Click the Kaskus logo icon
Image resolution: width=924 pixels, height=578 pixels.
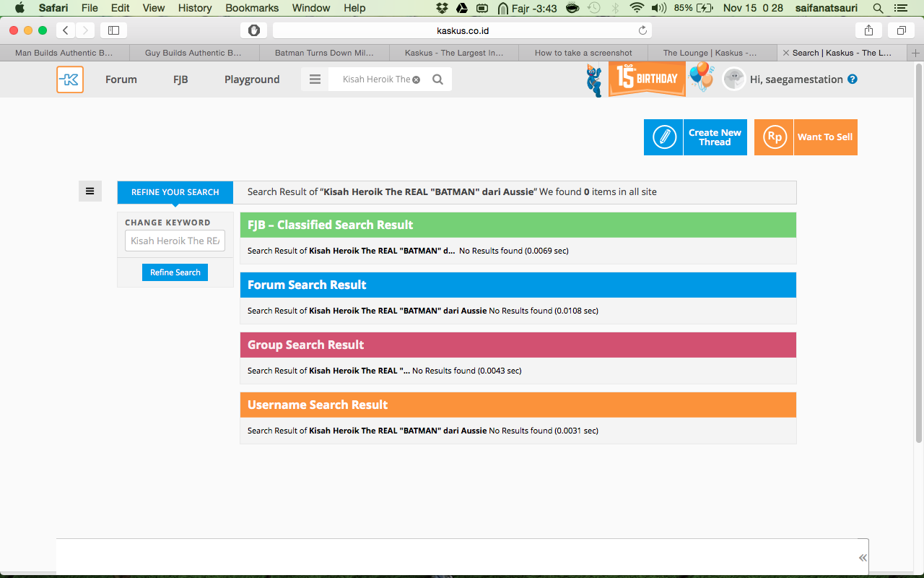tap(70, 79)
